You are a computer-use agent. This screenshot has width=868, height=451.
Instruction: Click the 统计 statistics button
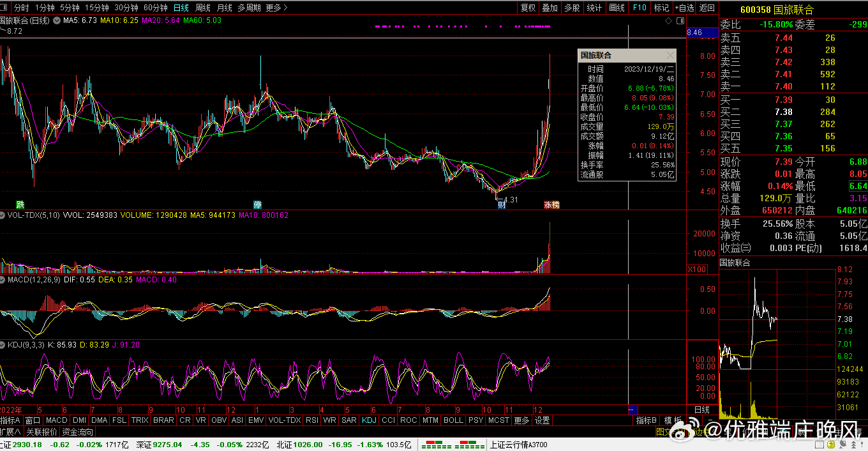pyautogui.click(x=594, y=8)
